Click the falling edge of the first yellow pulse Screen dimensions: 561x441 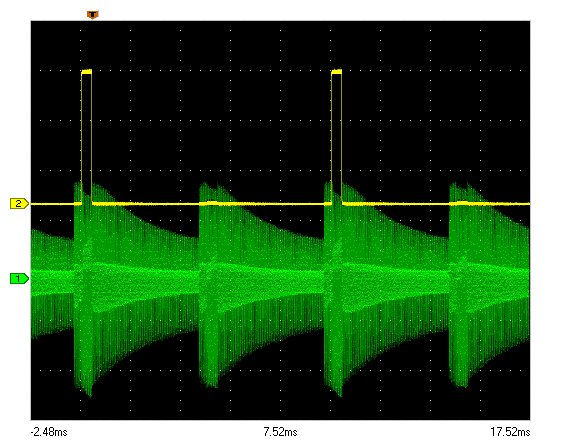click(x=92, y=138)
